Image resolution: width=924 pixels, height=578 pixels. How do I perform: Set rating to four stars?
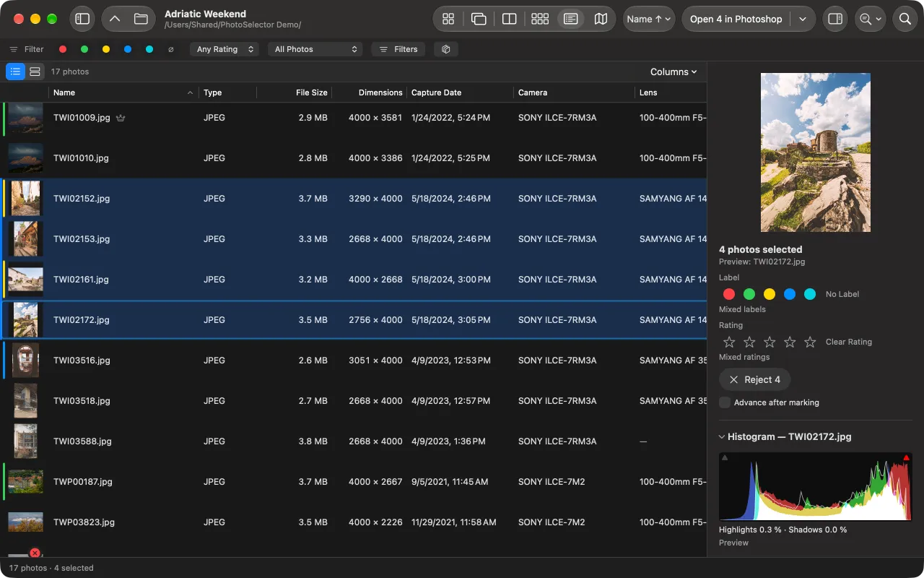point(790,342)
